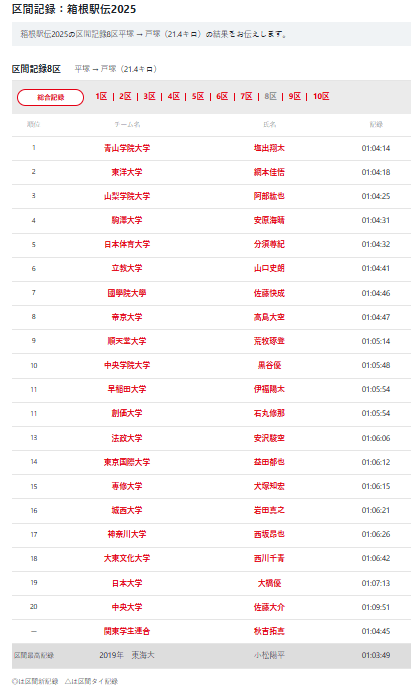Switch to the 2区 section tab

point(125,96)
